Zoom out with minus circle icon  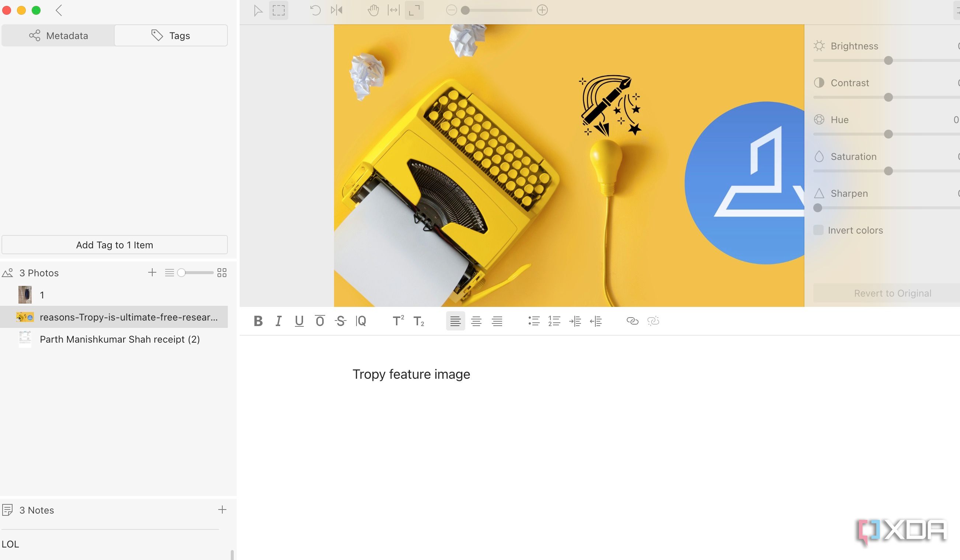pyautogui.click(x=451, y=10)
